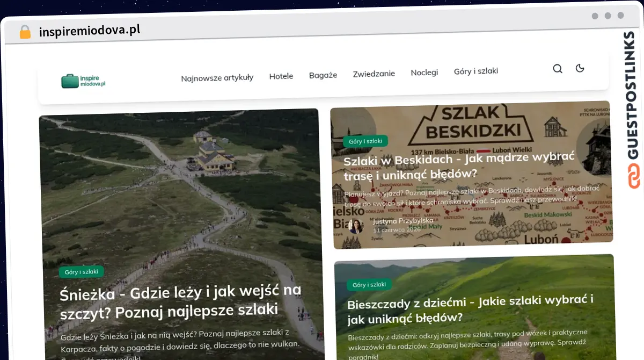Click the Bieszczady article description text
The height and width of the screenshot is (360, 644).
coord(467,344)
